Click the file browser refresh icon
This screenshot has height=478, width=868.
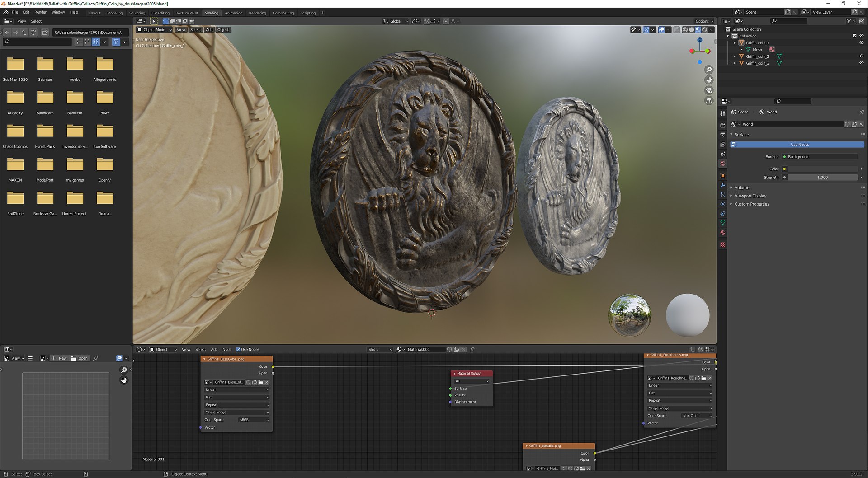33,33
